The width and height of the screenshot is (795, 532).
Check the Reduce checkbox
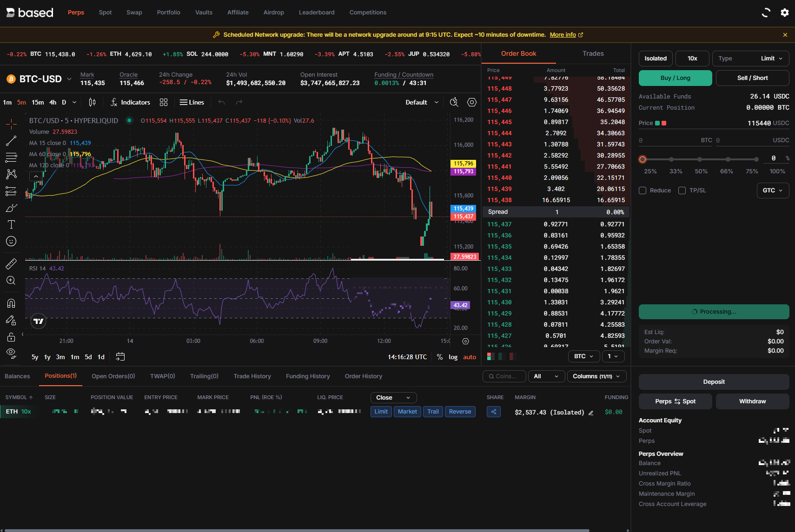coord(643,190)
